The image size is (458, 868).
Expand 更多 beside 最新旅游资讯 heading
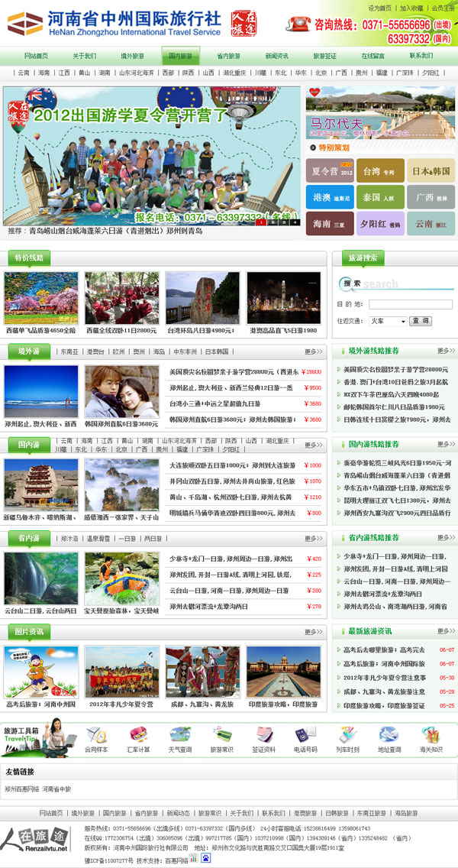[446, 631]
